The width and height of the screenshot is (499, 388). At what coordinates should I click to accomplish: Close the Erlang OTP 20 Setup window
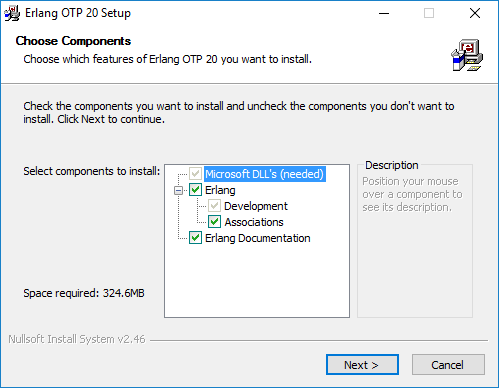pyautogui.click(x=475, y=13)
